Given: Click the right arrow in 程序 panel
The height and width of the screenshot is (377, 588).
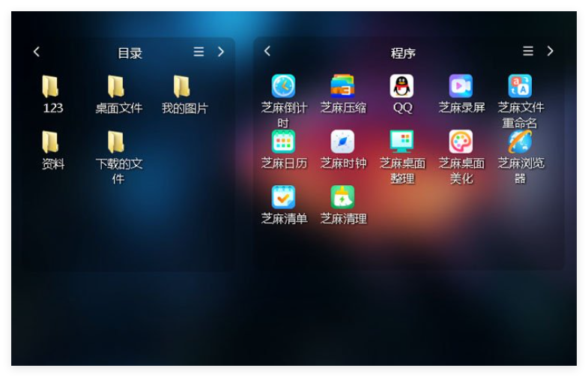Looking at the screenshot, I should tap(551, 51).
